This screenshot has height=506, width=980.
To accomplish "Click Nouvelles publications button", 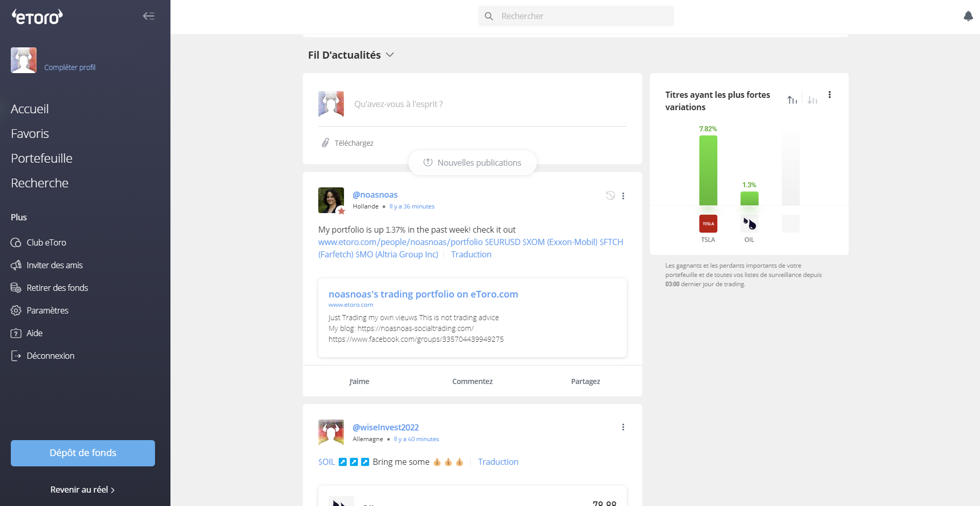I will click(x=472, y=163).
